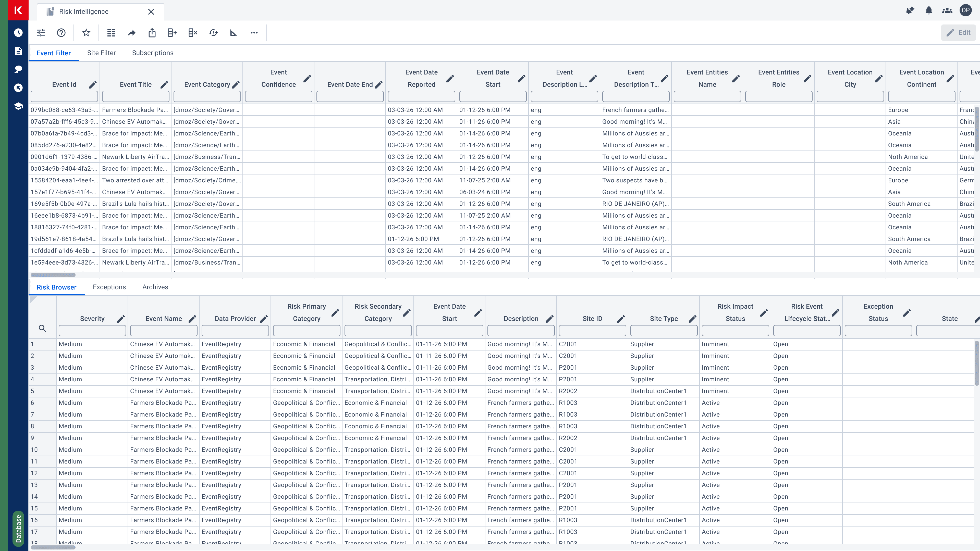
Task: Click the Edit button
Action: pos(958,33)
